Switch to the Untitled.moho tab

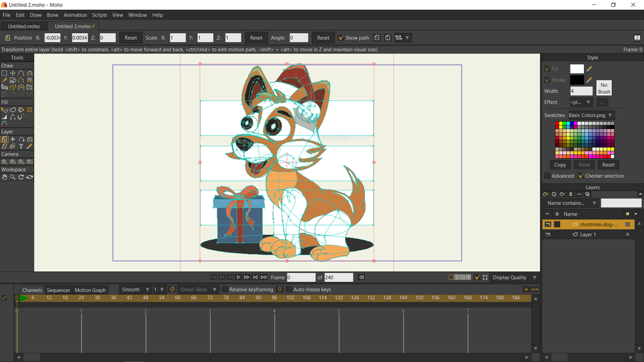coord(24,26)
